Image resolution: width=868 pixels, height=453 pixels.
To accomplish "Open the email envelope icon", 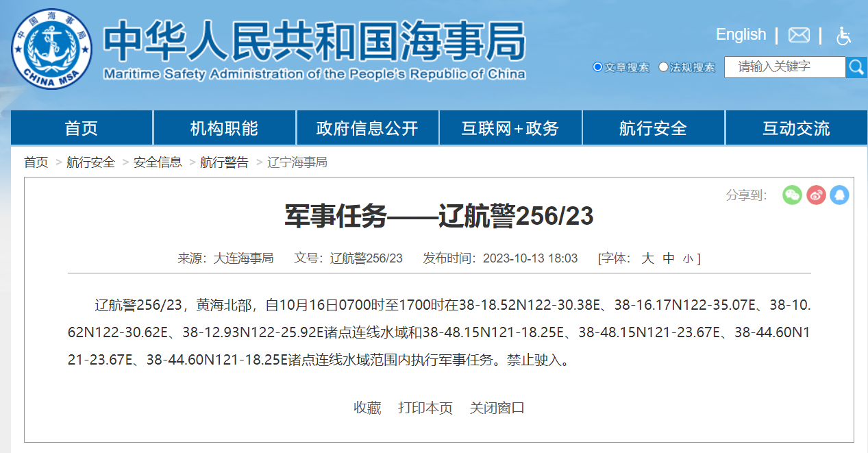I will click(799, 35).
